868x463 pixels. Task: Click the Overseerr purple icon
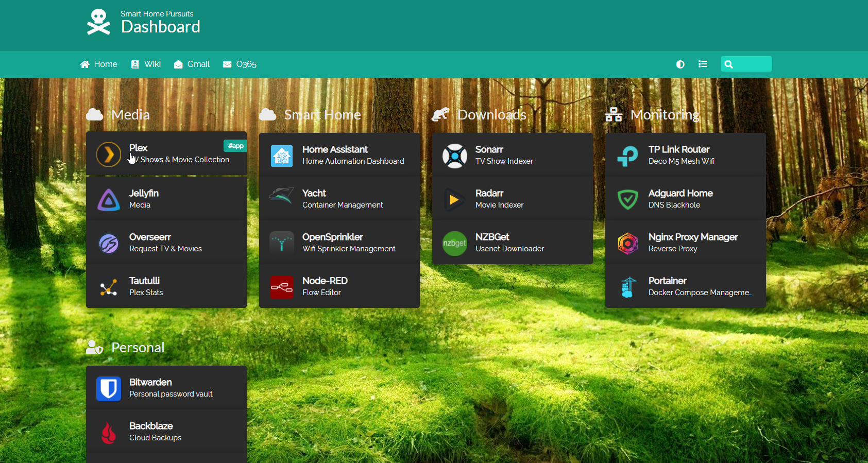coord(109,243)
